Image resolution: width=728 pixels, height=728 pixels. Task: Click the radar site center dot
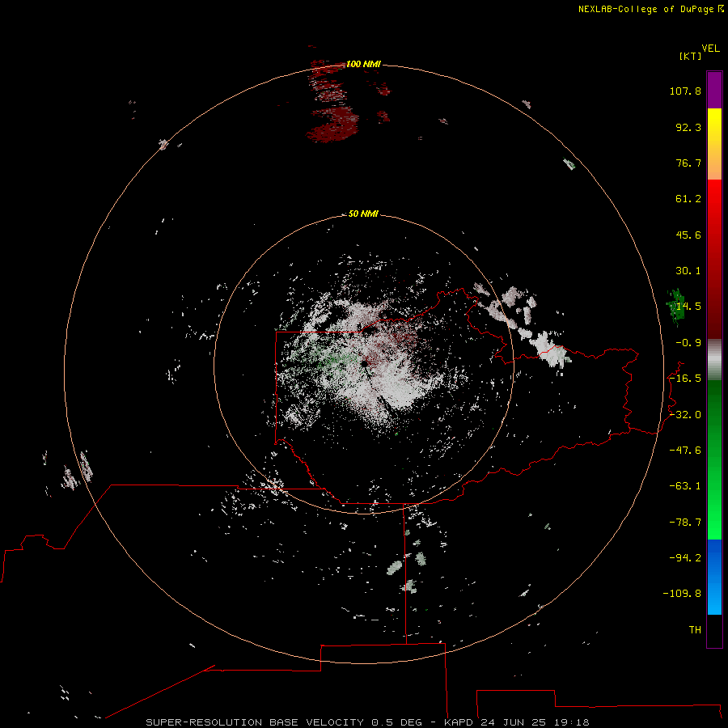(x=365, y=363)
